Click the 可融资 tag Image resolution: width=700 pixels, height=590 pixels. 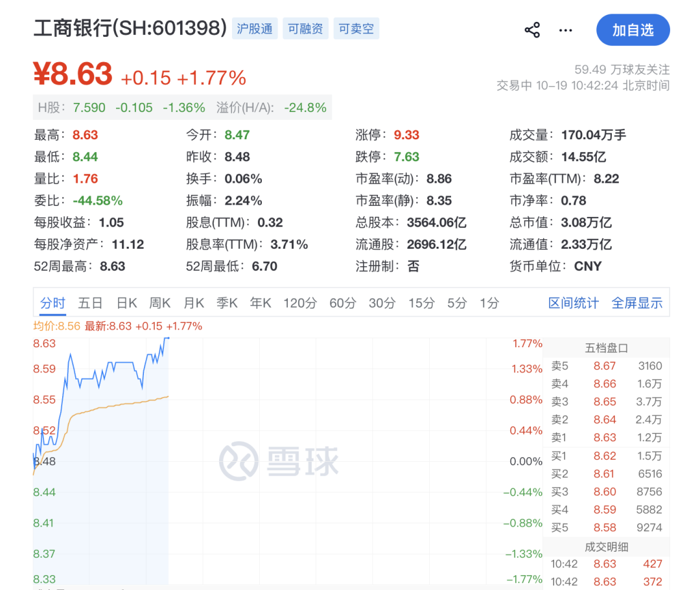(x=305, y=28)
